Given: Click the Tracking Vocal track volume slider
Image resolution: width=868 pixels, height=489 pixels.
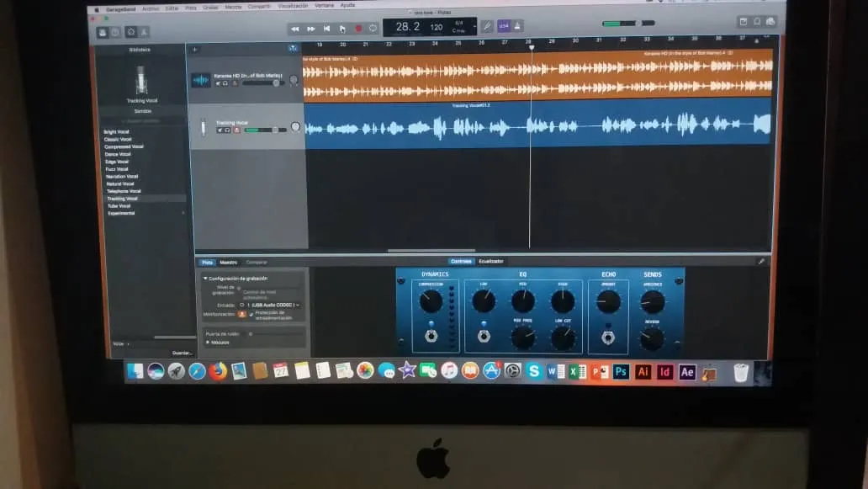Looking at the screenshot, I should (x=266, y=130).
